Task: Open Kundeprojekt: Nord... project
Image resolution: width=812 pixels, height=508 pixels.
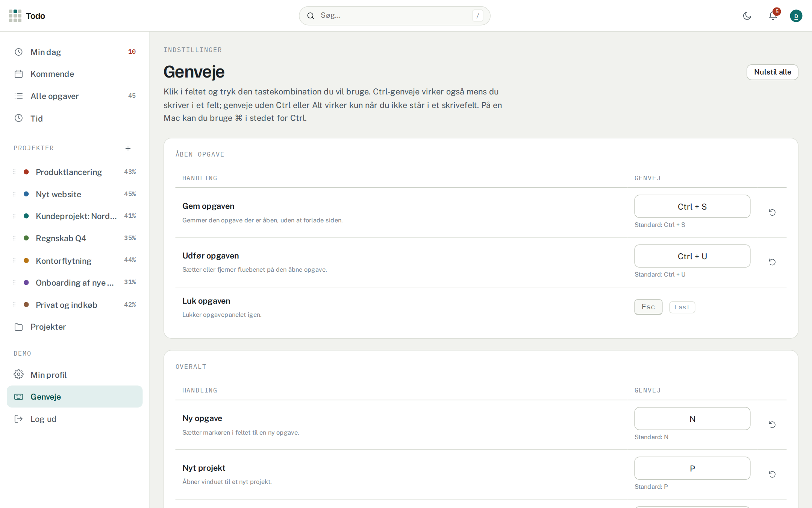Action: 74,216
